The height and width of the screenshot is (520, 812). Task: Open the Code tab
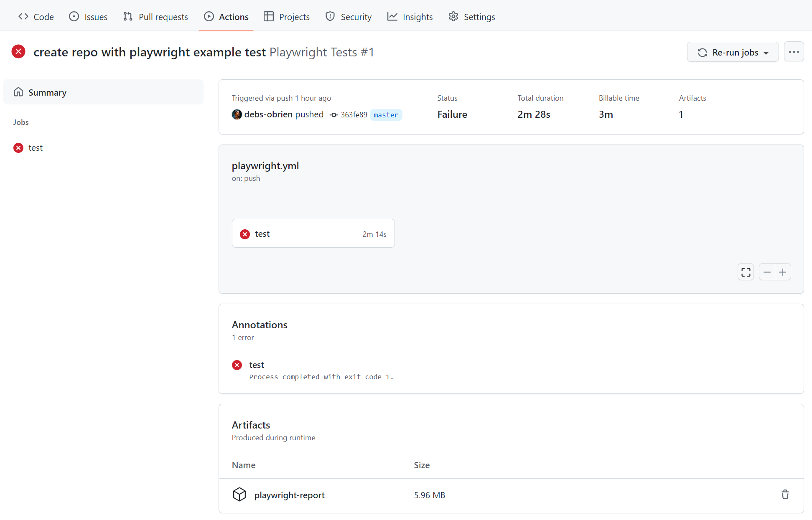pyautogui.click(x=36, y=17)
